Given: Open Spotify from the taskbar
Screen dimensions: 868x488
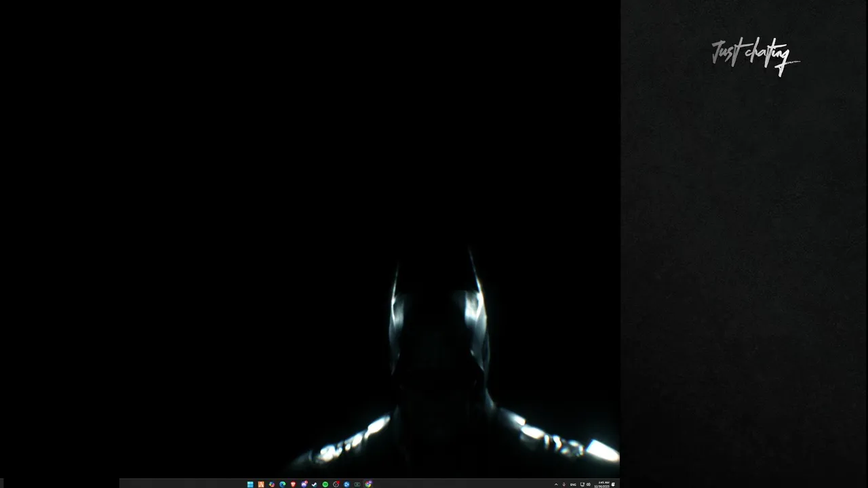Looking at the screenshot, I should pyautogui.click(x=325, y=485).
